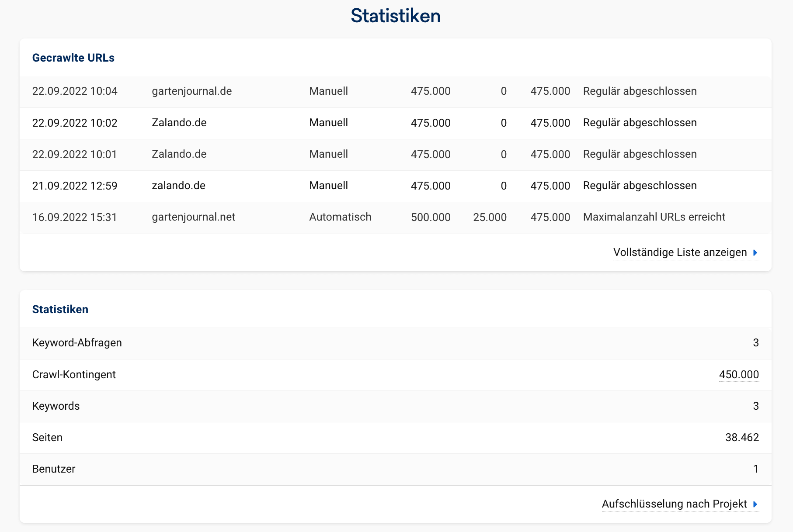Click the zalando.de entry dated 21.09.2022
Screen dimensions: 793x532
tap(178, 186)
